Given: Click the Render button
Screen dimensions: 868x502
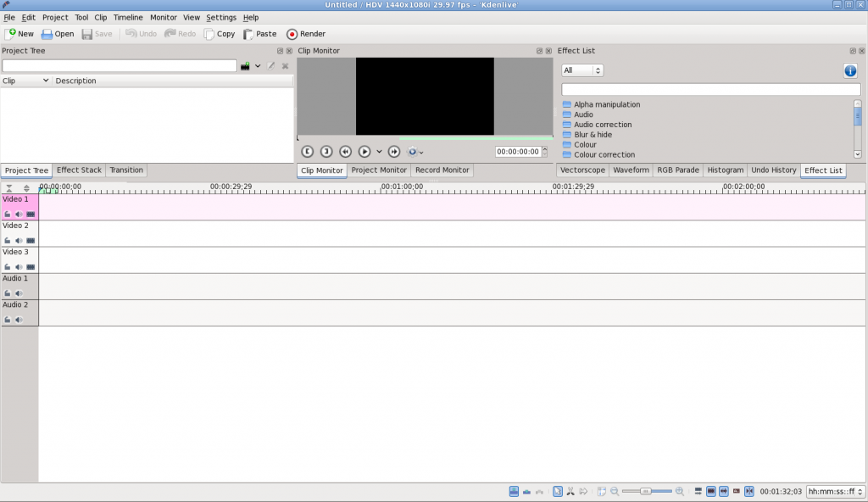Looking at the screenshot, I should click(x=305, y=34).
